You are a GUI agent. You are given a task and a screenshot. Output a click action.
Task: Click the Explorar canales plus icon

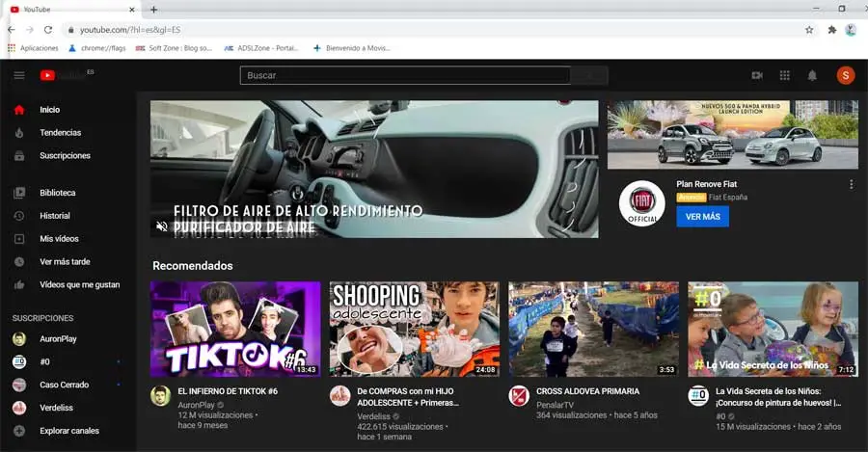coord(19,431)
